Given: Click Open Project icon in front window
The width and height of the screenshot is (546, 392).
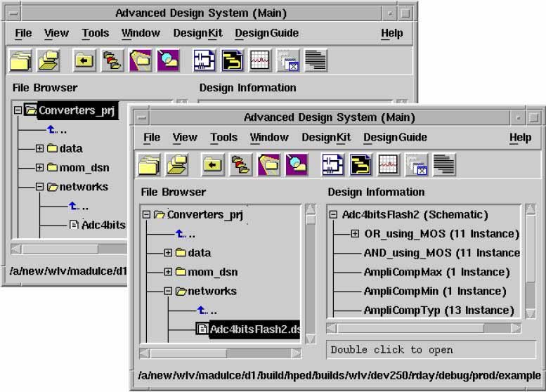Looking at the screenshot, I should tap(177, 164).
